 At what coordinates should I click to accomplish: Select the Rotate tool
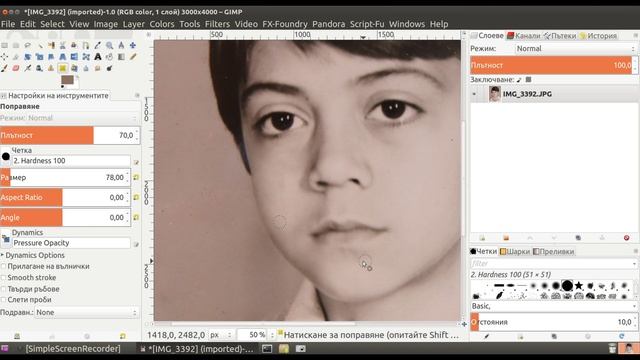28,57
